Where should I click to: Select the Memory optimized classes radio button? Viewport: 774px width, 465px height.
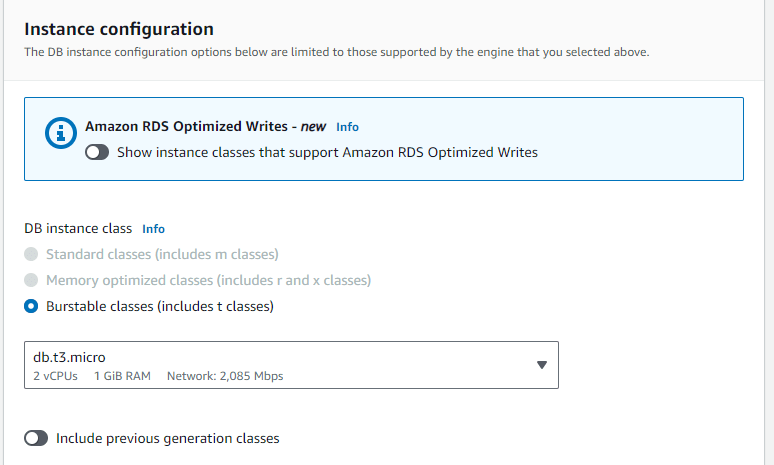(x=31, y=280)
